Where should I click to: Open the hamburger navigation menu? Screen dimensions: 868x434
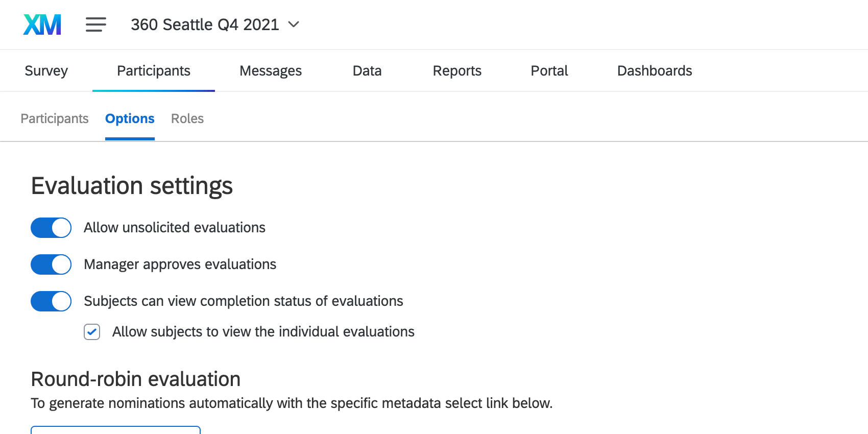click(96, 25)
